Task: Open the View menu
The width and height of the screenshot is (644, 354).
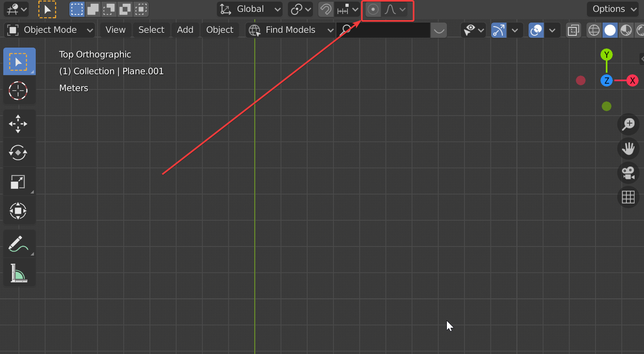Action: [115, 30]
